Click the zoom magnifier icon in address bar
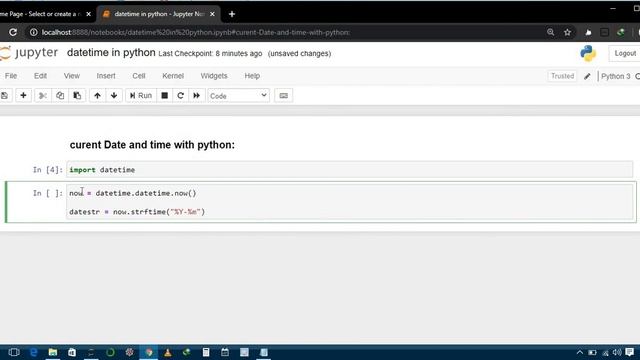Screen dimensions: 640x360 [550, 32]
